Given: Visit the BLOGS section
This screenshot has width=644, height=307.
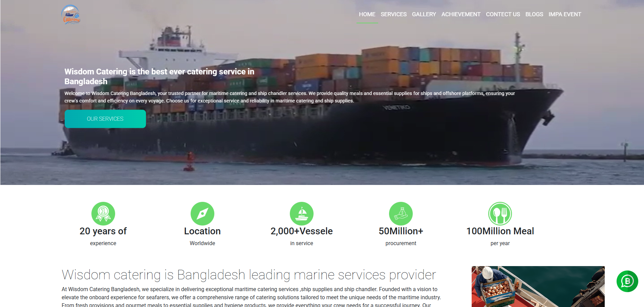Looking at the screenshot, I should tap(534, 14).
